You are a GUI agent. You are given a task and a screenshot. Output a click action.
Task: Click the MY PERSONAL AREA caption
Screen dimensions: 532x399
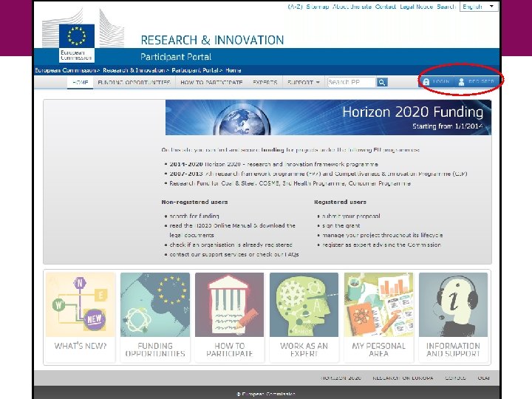[378, 349]
